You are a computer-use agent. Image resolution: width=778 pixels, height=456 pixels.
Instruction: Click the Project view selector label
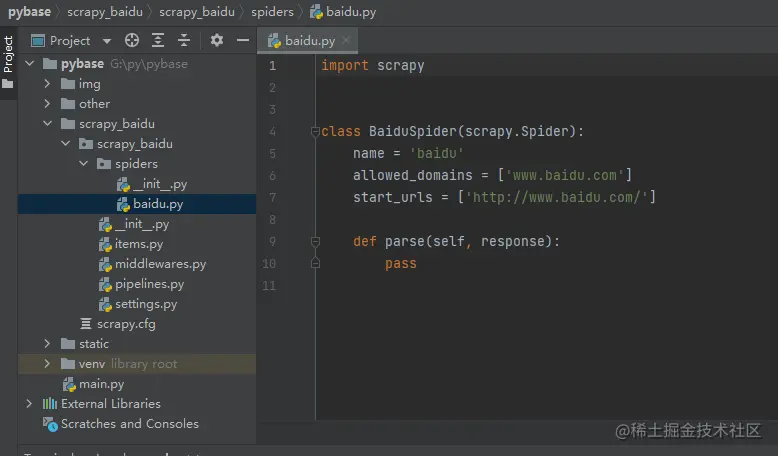[70, 41]
